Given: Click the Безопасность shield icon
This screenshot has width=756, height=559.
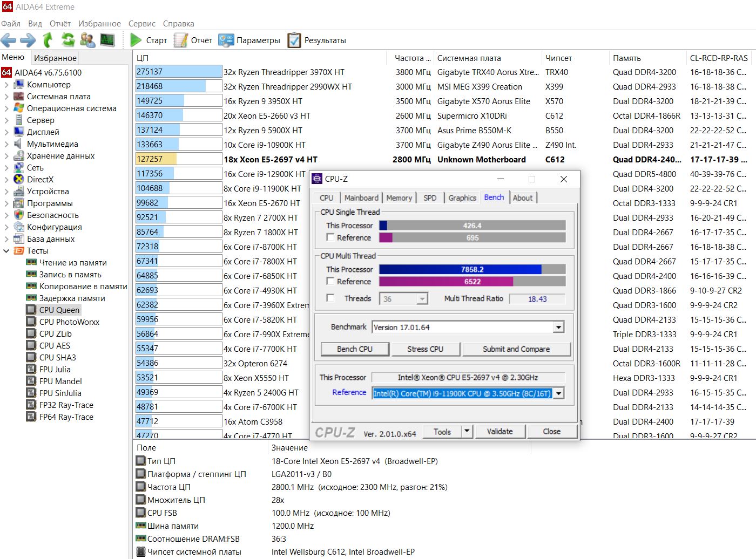Looking at the screenshot, I should tap(19, 215).
